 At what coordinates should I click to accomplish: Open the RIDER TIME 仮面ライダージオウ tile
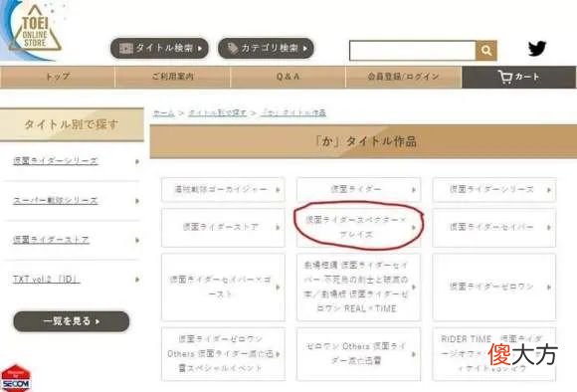(494, 354)
